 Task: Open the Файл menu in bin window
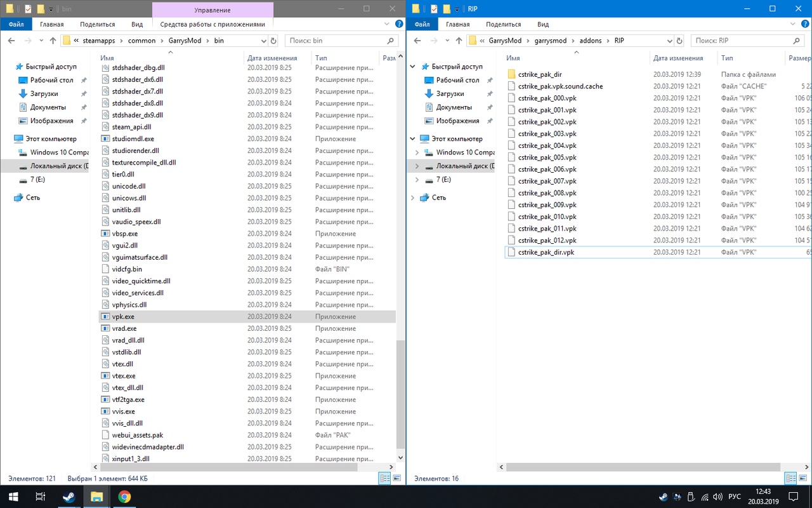point(16,24)
